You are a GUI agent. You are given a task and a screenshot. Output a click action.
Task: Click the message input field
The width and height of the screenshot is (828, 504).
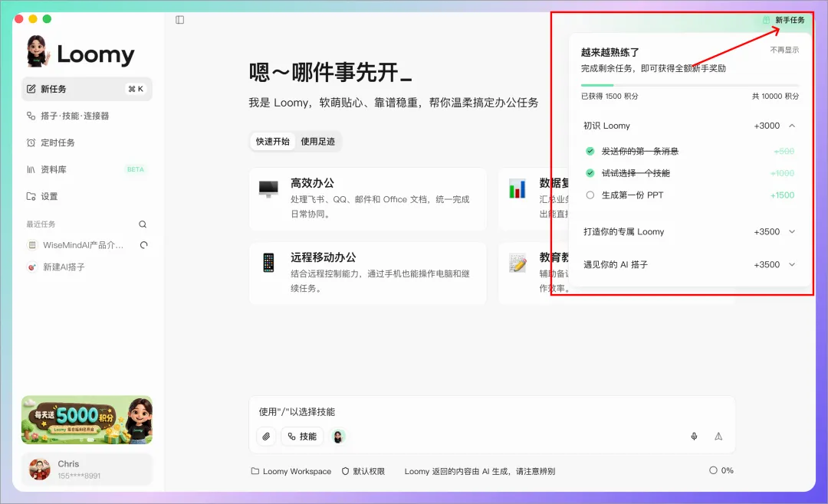[491, 411]
